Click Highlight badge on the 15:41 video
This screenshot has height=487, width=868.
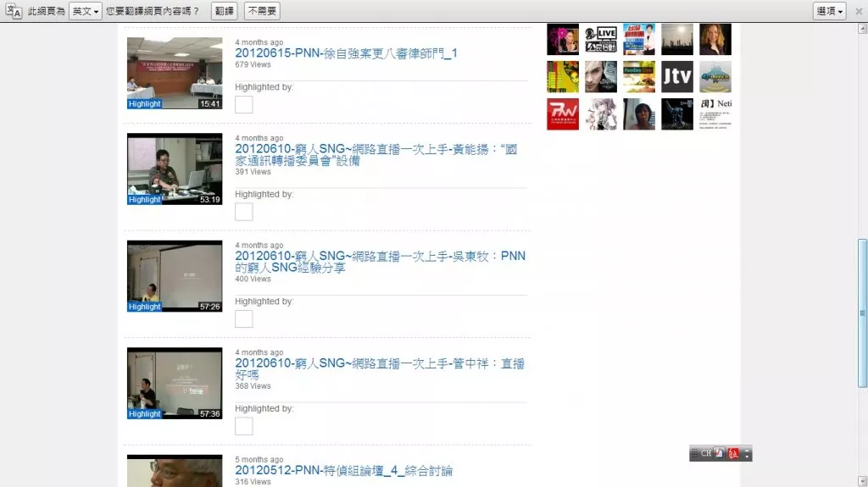pyautogui.click(x=144, y=103)
